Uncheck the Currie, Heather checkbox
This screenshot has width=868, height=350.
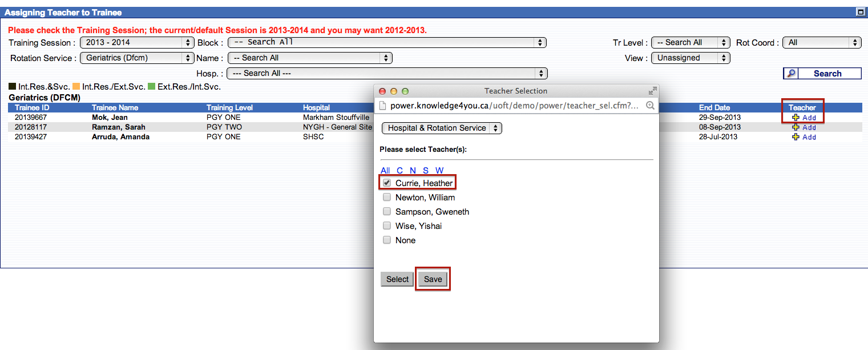click(387, 183)
